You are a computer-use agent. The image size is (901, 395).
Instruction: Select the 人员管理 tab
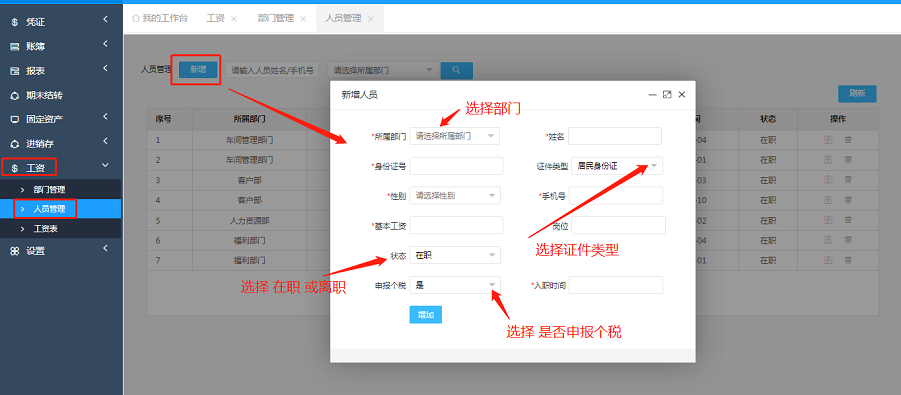343,18
